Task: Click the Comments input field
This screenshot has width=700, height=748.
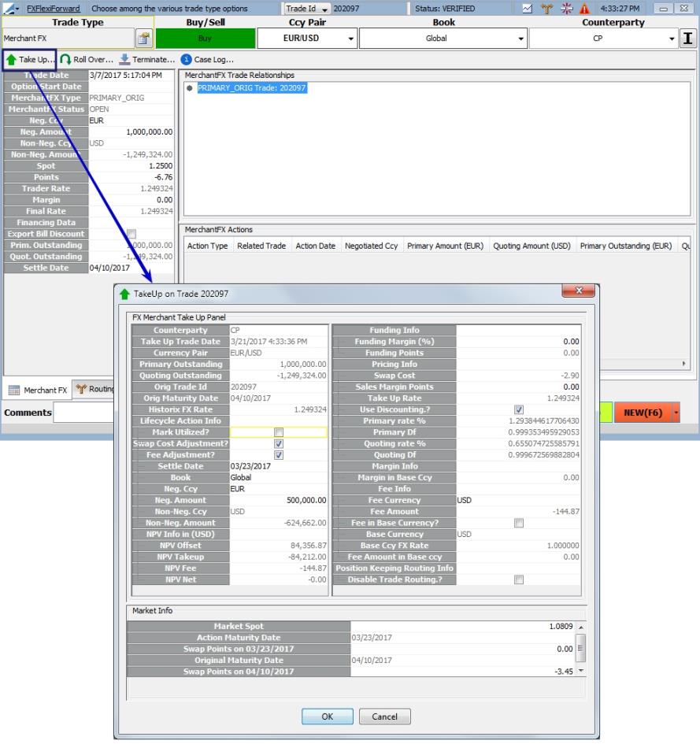Action: pyautogui.click(x=83, y=413)
